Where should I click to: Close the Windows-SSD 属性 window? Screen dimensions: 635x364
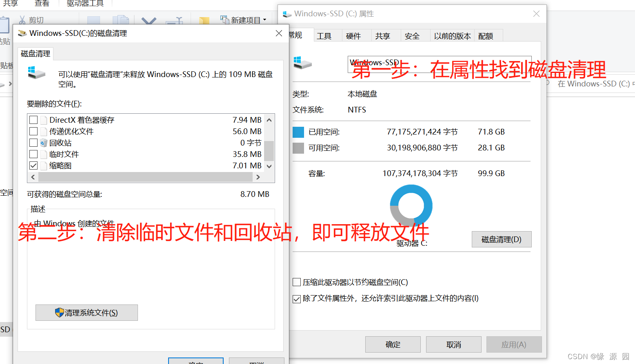pos(536,14)
